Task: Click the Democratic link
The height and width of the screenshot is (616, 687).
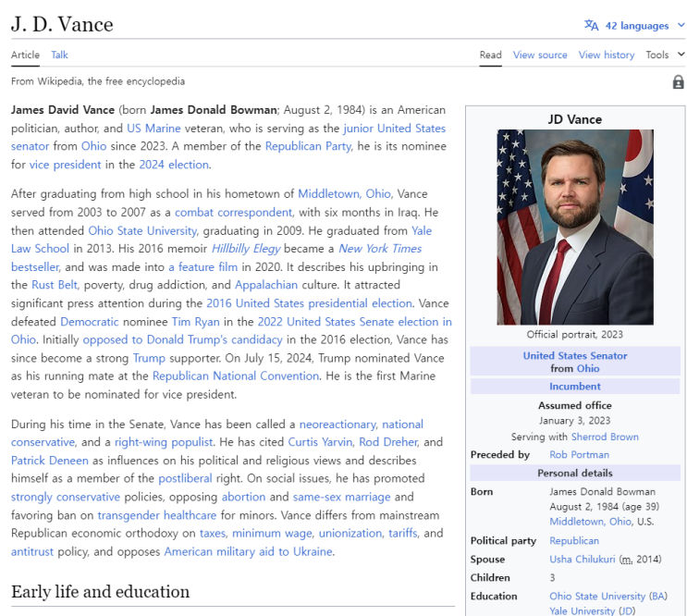Action: point(90,322)
